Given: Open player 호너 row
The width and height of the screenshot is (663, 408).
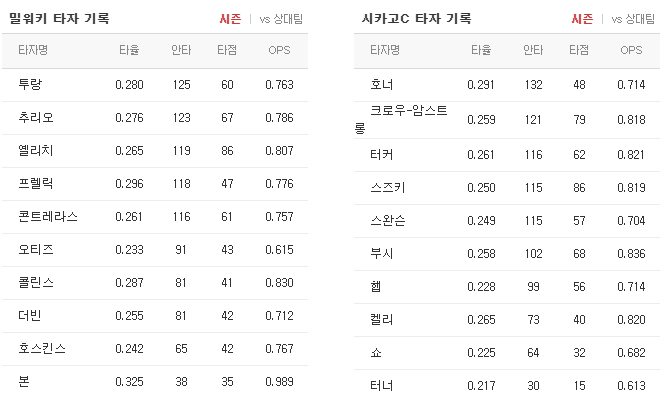Looking at the screenshot, I should [507, 85].
